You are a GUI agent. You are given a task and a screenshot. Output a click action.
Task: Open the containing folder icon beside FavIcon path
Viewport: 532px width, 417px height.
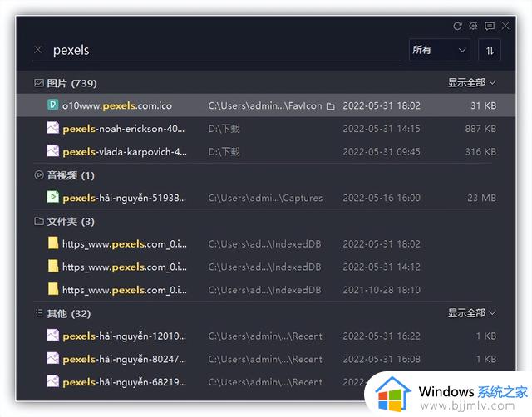tap(331, 106)
